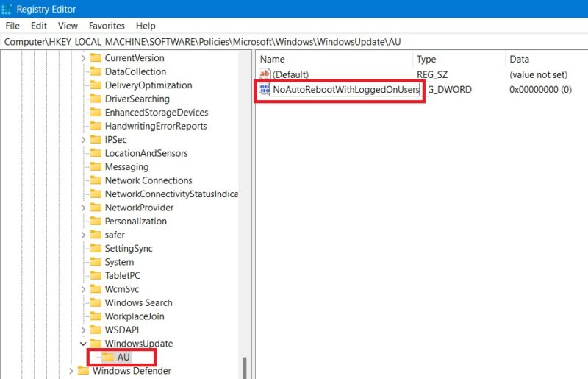Expand the safer key
The width and height of the screenshot is (588, 379).
pos(83,235)
